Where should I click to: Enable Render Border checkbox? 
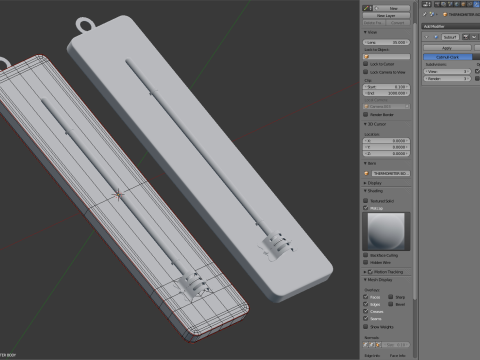(366, 114)
